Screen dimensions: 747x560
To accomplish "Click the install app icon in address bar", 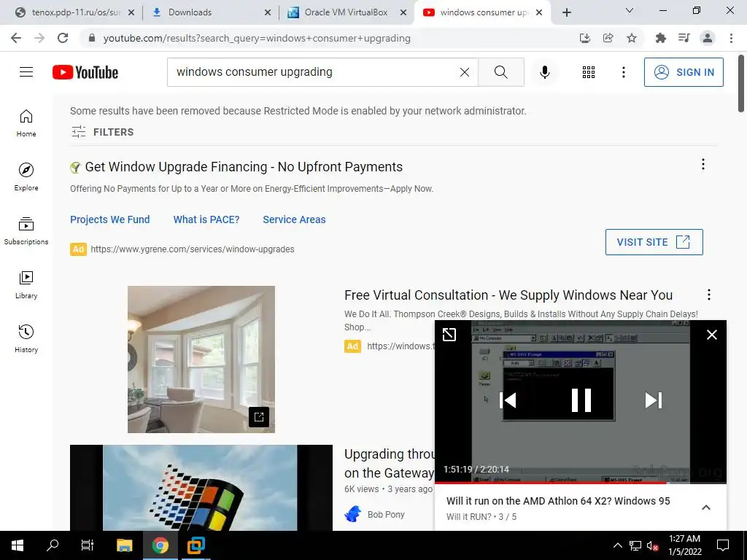I will coord(584,38).
